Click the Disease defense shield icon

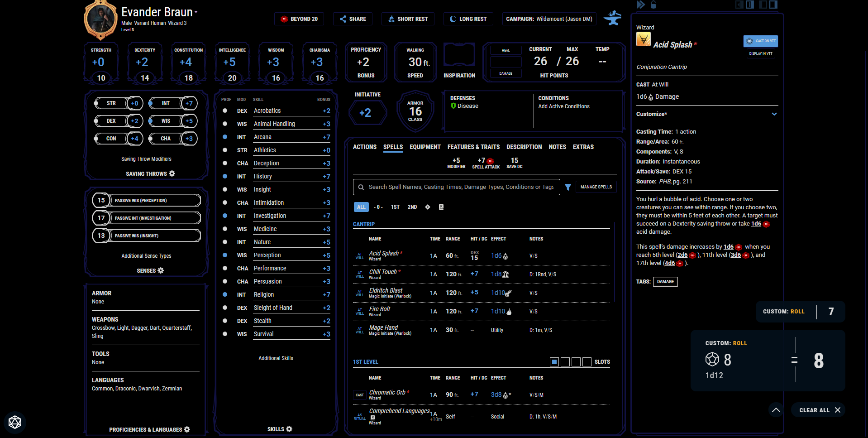click(x=453, y=106)
